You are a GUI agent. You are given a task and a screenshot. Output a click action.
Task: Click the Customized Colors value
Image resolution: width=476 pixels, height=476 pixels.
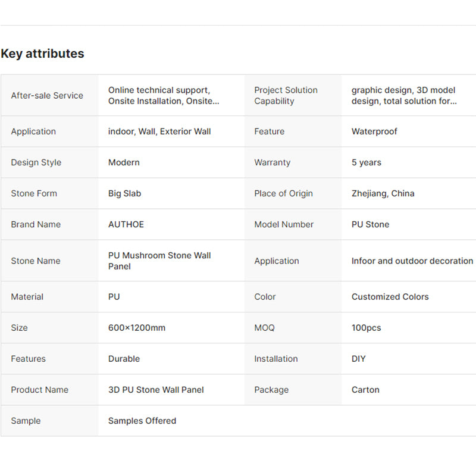390,297
